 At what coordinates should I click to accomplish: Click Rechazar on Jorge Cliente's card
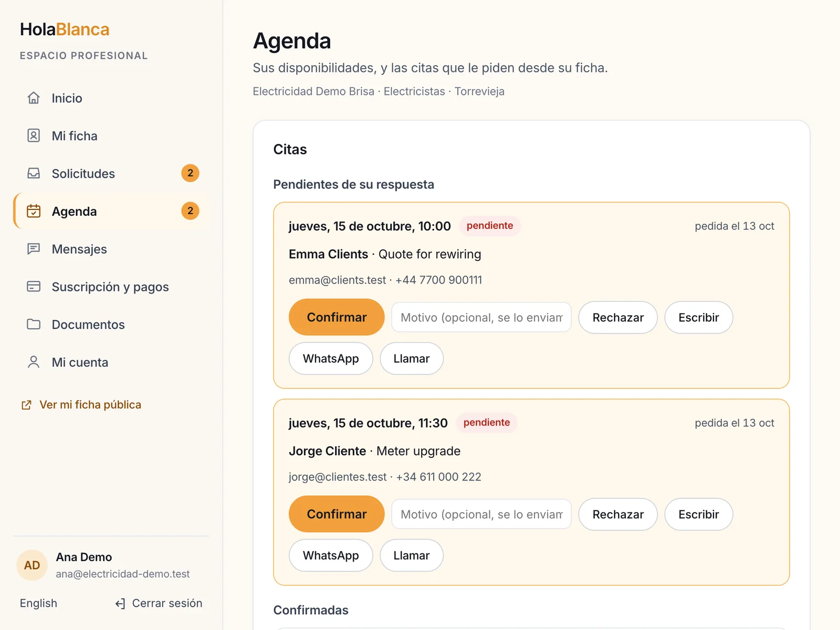(x=618, y=514)
